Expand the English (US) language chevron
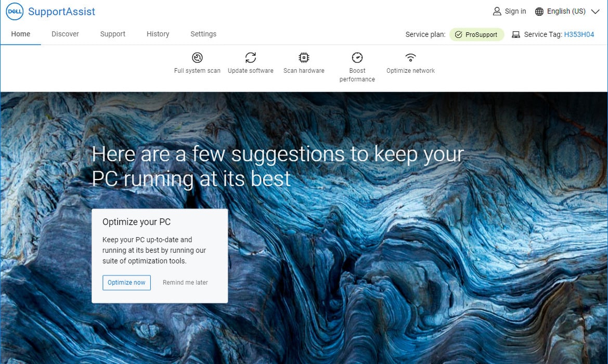 pyautogui.click(x=595, y=11)
